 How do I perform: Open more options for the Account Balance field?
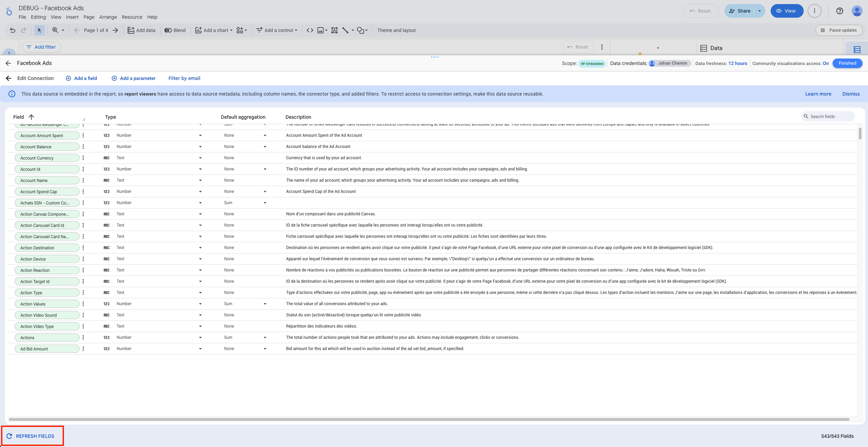click(83, 147)
